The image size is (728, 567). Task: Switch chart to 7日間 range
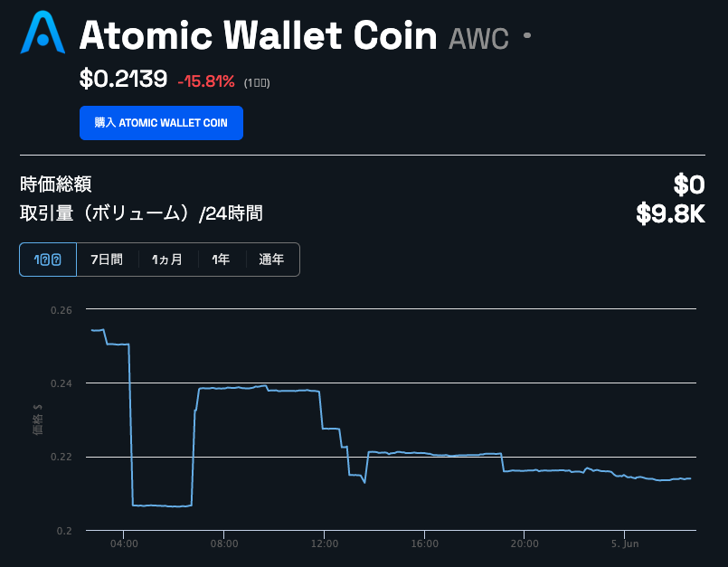coord(107,260)
